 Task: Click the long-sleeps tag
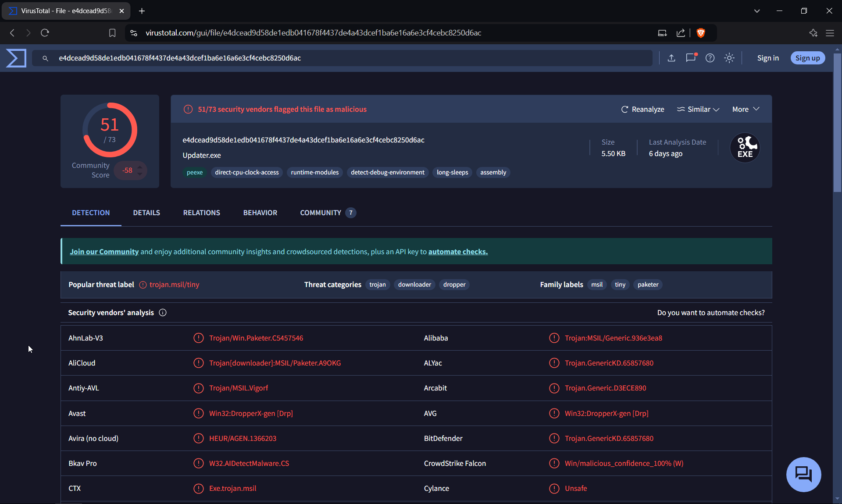point(453,172)
